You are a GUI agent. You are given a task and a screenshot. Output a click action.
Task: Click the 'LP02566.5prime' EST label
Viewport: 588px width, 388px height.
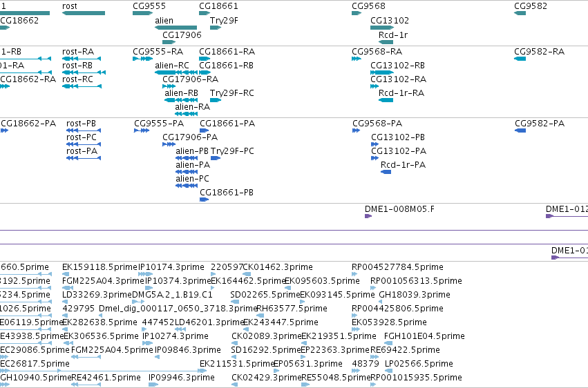[x=419, y=365]
